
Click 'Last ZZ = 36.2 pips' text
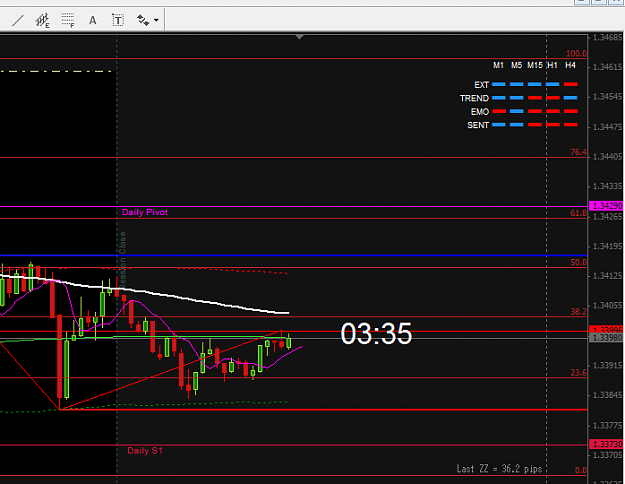[x=499, y=468]
